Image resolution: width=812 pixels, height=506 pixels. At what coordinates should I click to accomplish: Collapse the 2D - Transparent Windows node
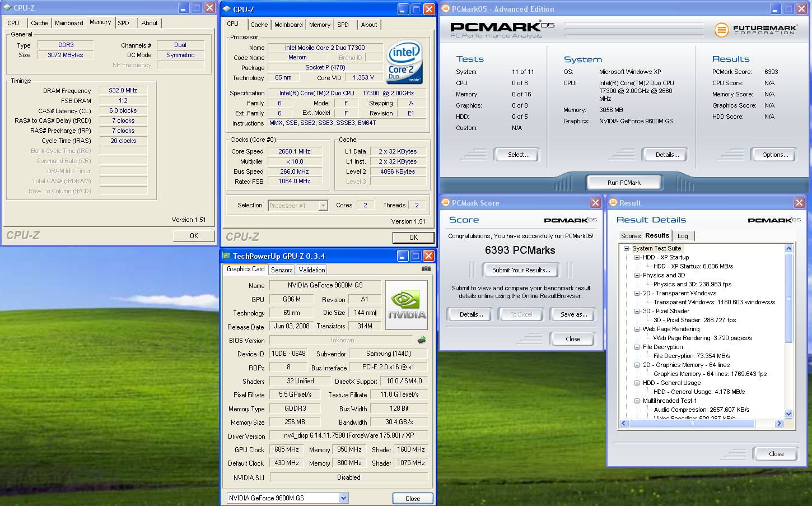click(x=637, y=293)
